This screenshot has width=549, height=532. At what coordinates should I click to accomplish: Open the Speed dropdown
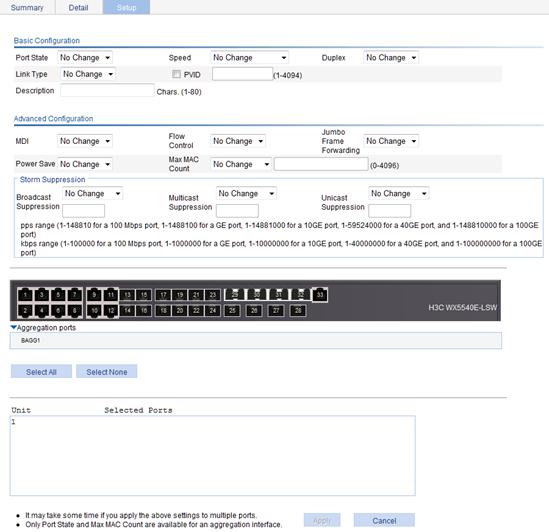pos(249,57)
